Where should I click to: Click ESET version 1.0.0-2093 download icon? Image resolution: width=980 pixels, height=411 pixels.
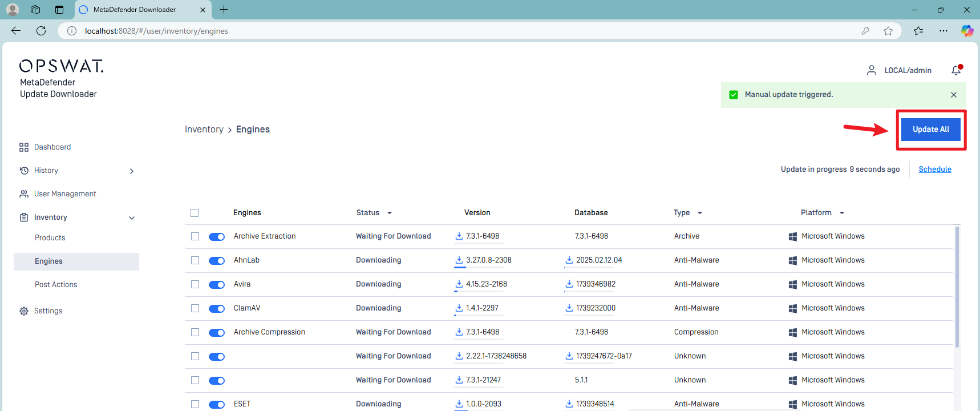tap(459, 404)
